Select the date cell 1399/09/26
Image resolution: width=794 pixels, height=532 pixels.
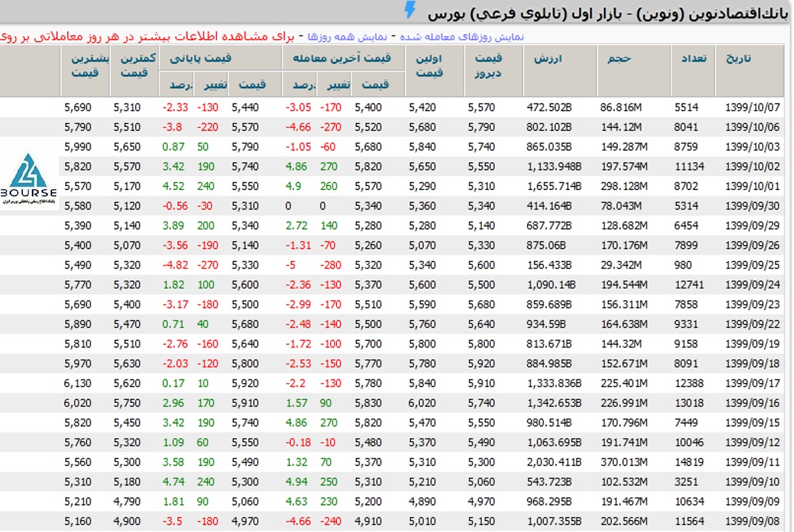coord(752,246)
